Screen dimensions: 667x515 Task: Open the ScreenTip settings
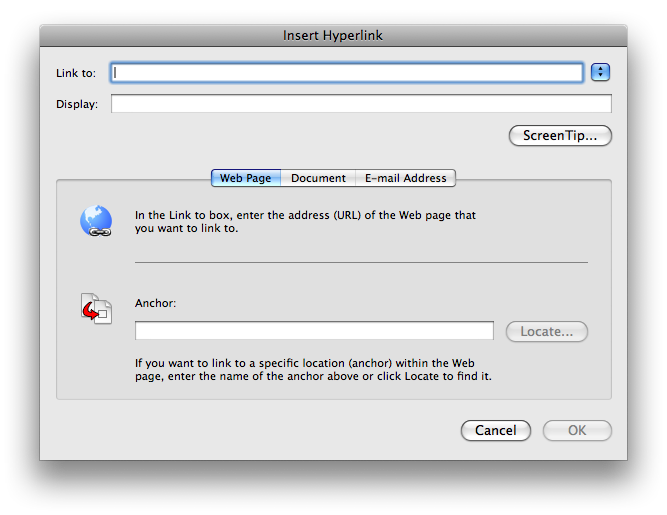(560, 136)
